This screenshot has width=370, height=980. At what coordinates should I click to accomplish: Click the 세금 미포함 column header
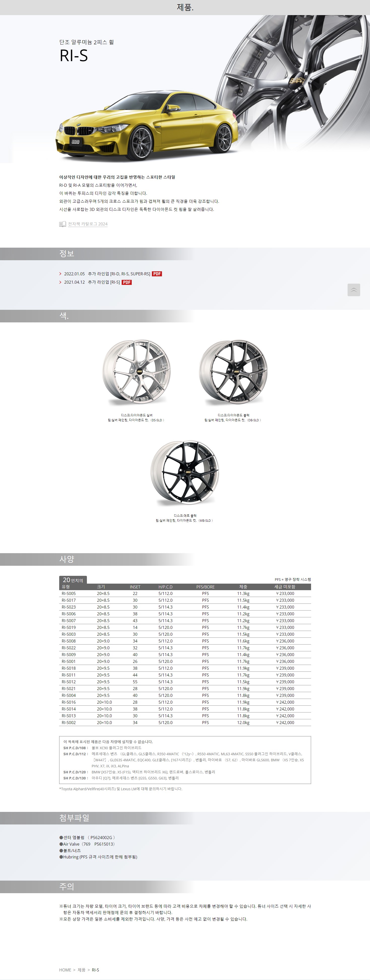point(285,587)
